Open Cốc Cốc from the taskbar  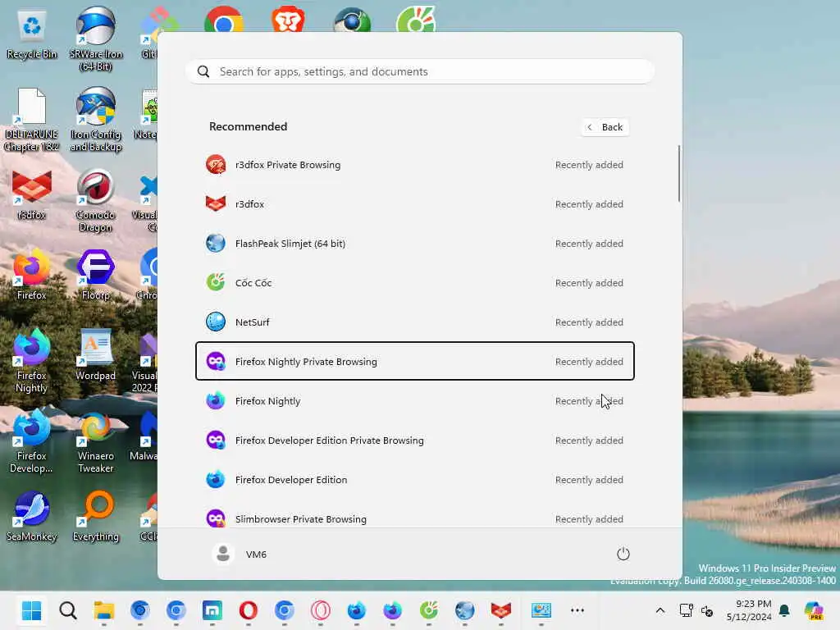click(x=428, y=610)
